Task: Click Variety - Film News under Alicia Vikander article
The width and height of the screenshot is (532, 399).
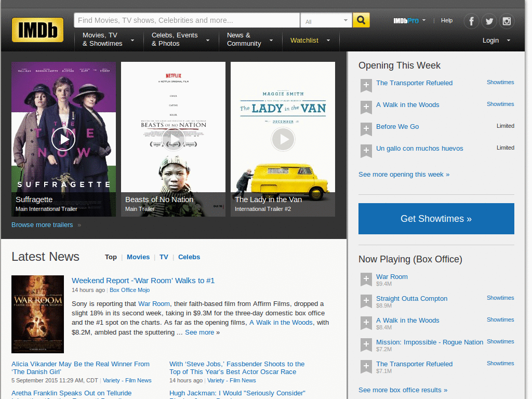Action: pyautogui.click(x=127, y=381)
